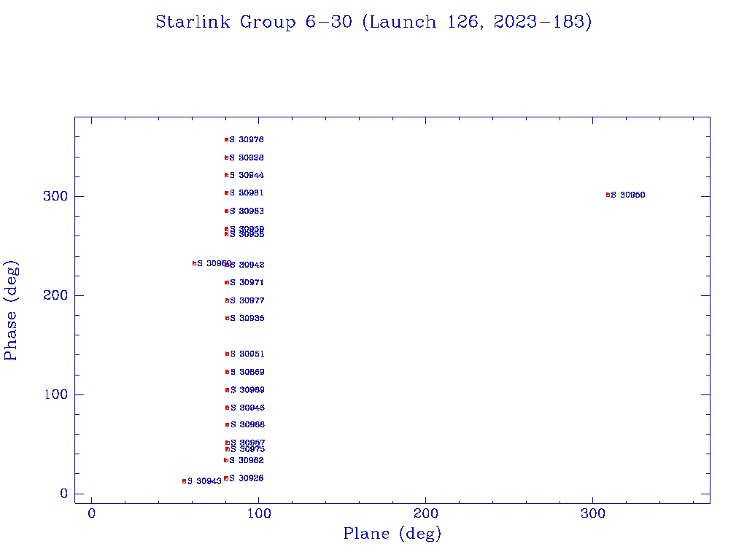Click the 'Plane (deg)' x-axis title

click(x=392, y=534)
